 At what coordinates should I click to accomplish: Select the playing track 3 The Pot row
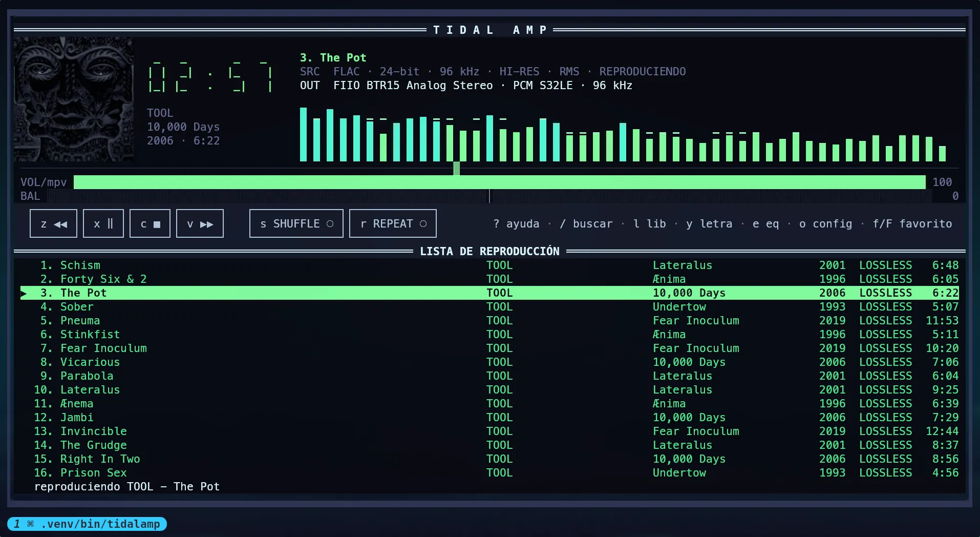(489, 293)
